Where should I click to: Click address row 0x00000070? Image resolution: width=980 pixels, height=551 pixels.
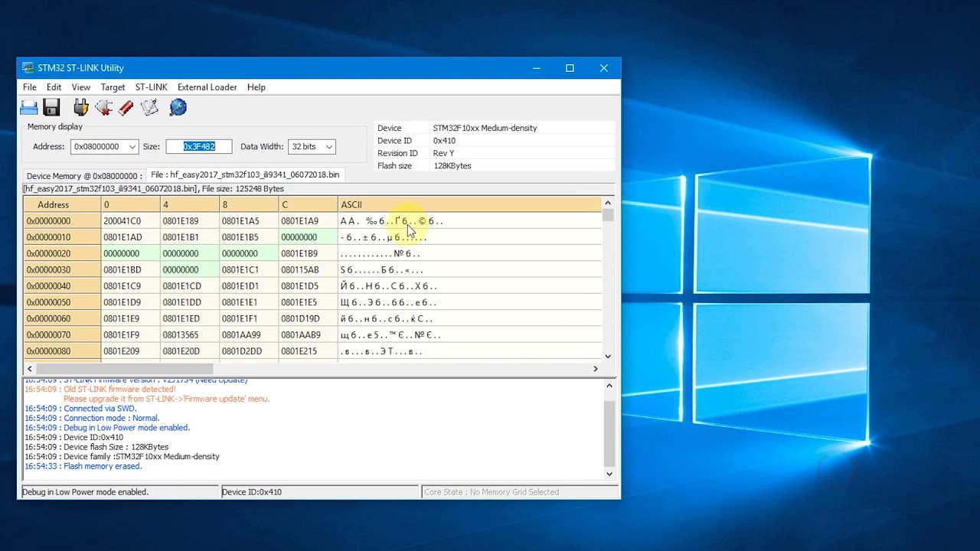(x=62, y=334)
